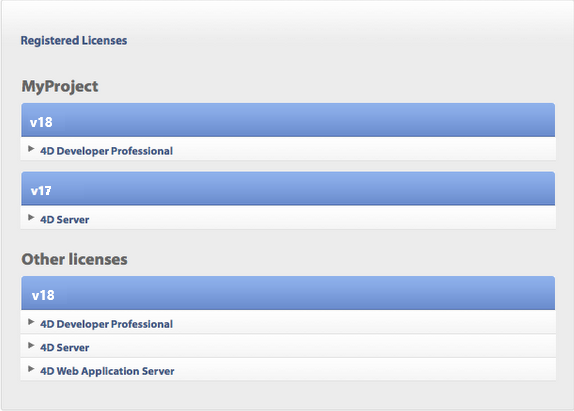Click blank area of Other licenses v18 bar

[304, 294]
